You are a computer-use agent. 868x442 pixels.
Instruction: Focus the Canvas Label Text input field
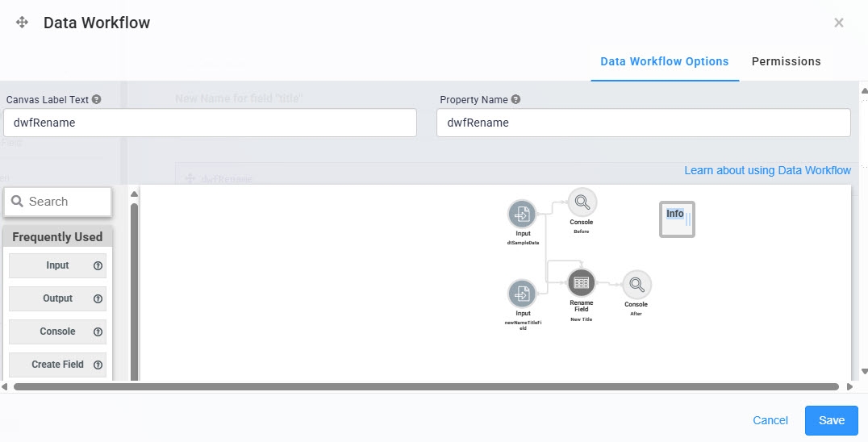pyautogui.click(x=210, y=123)
